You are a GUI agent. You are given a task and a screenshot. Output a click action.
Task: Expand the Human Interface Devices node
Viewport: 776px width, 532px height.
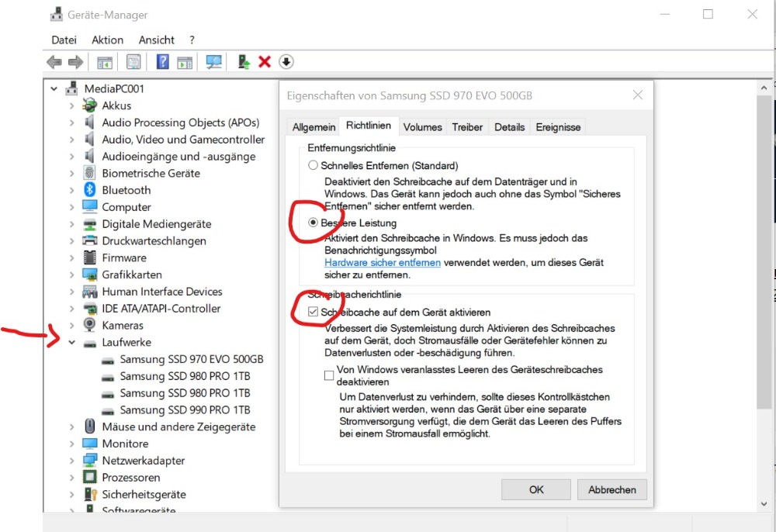(71, 292)
